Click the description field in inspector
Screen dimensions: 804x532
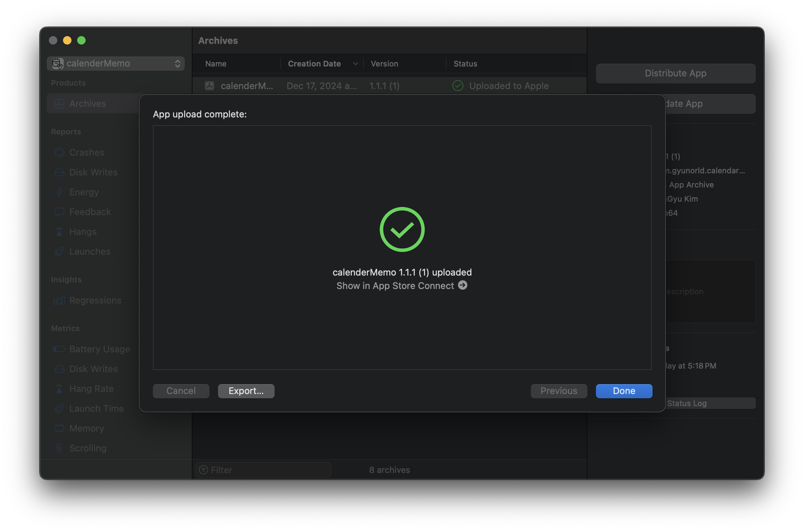click(711, 291)
